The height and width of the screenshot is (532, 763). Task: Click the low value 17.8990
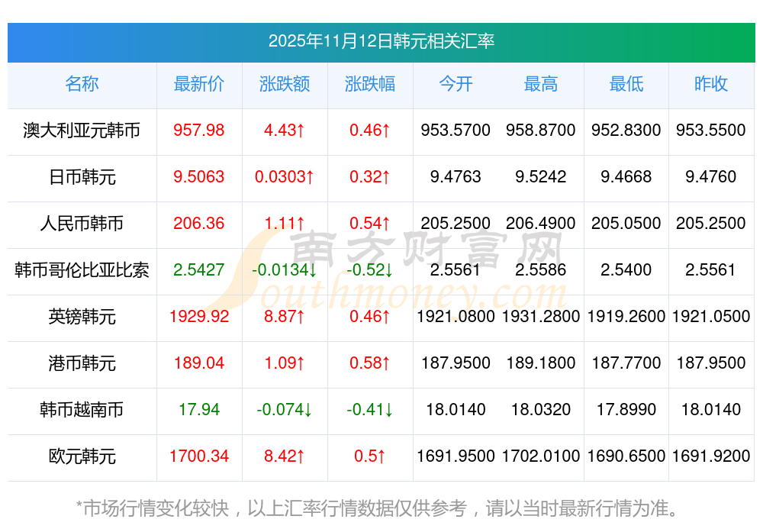[626, 409]
